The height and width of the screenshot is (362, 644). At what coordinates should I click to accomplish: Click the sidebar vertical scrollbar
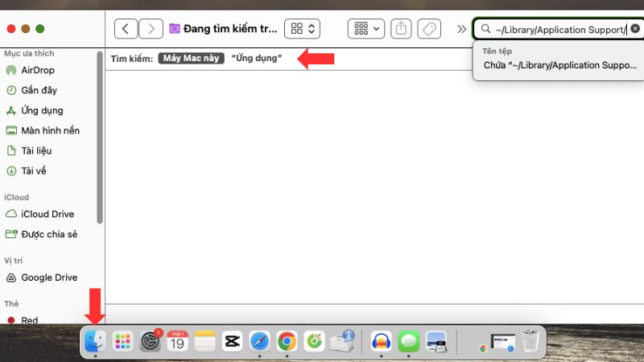pos(99,138)
